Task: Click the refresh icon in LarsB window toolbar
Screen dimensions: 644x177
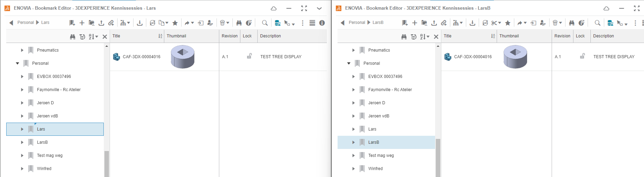Action: [x=485, y=23]
